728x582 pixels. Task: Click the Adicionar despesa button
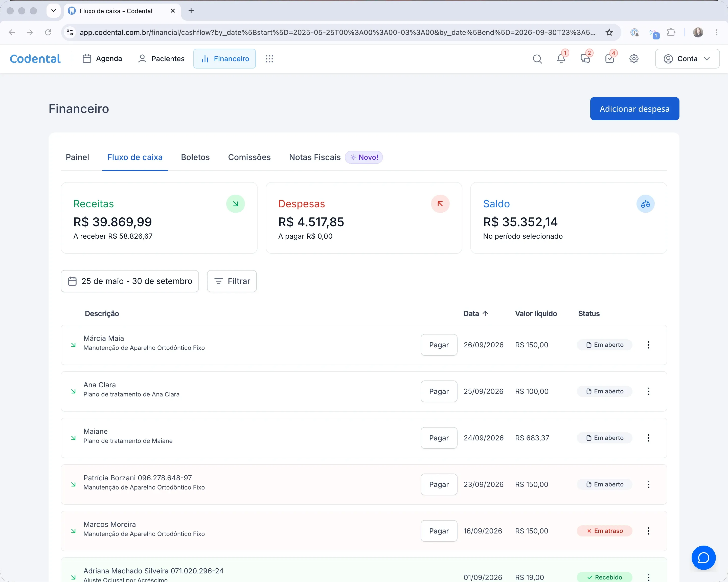[x=634, y=109]
